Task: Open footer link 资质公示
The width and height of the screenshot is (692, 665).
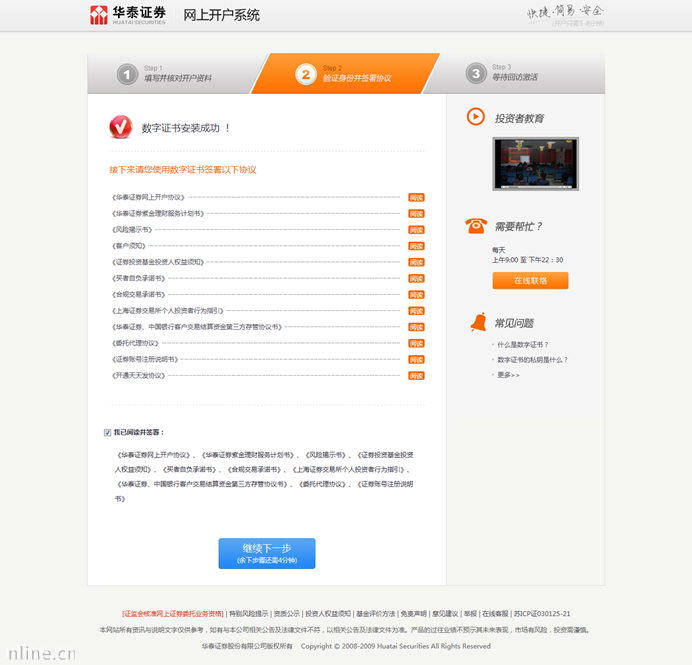Action: click(x=286, y=614)
